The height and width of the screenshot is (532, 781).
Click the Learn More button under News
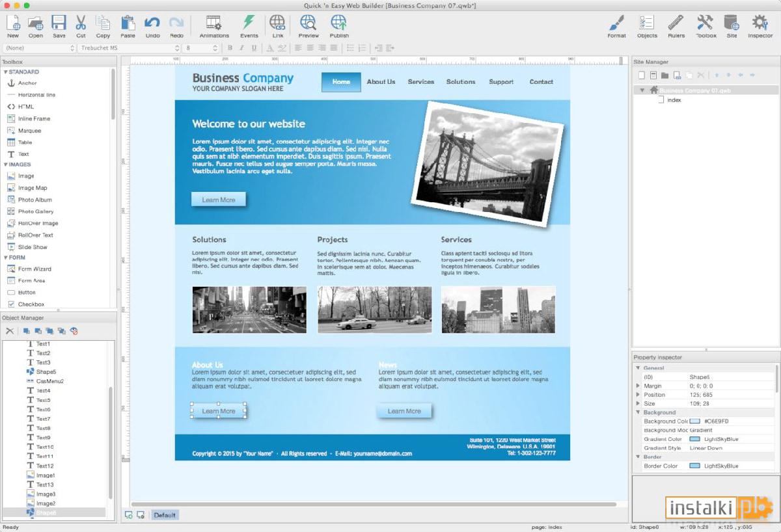pyautogui.click(x=404, y=411)
